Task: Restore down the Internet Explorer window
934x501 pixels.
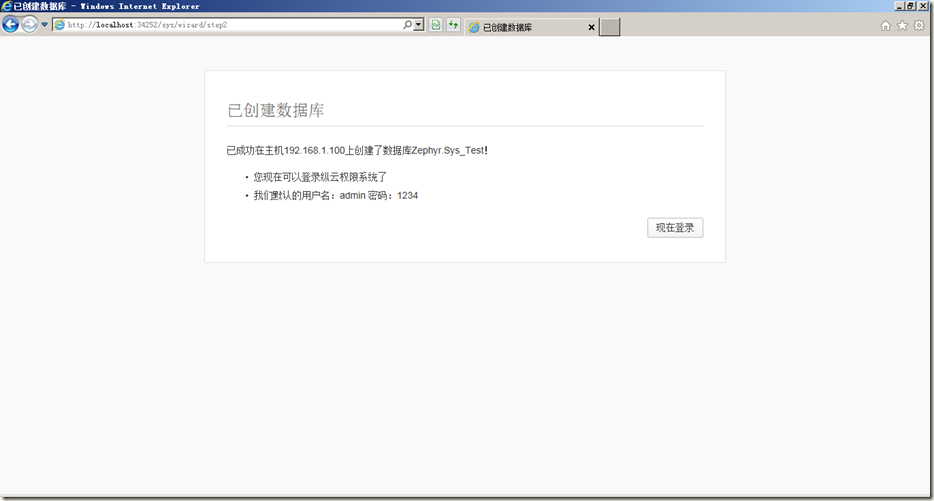Action: click(x=912, y=6)
